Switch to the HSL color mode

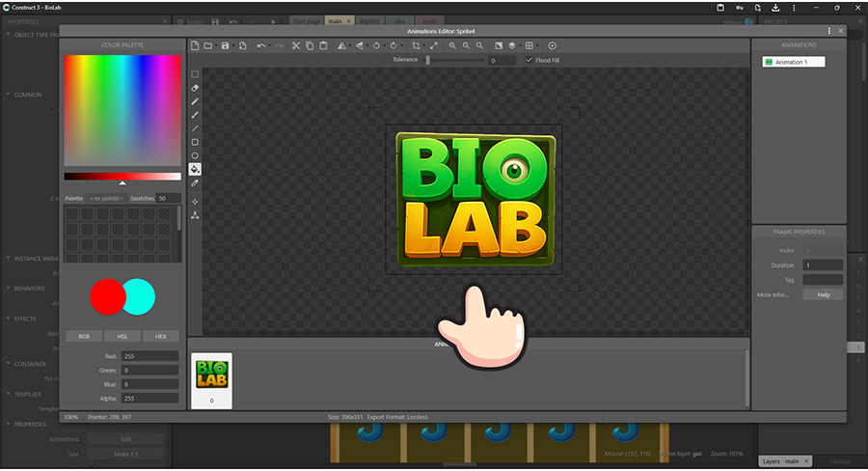pos(122,337)
